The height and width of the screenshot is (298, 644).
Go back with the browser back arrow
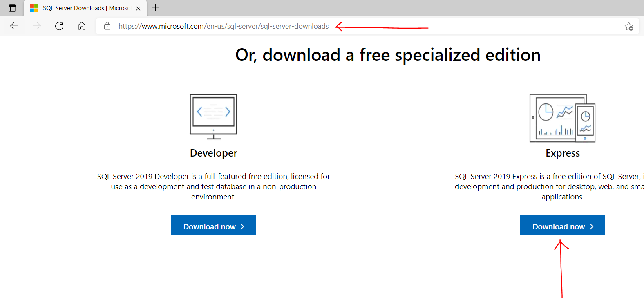(14, 26)
